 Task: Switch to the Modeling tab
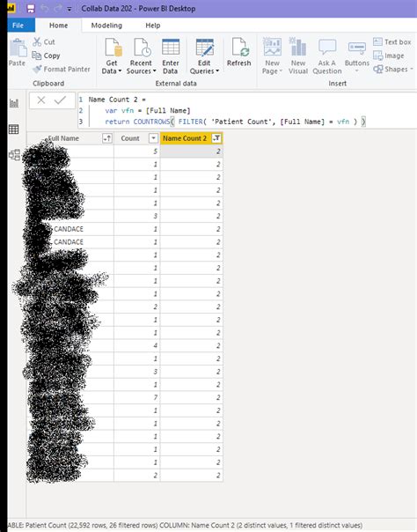[106, 26]
